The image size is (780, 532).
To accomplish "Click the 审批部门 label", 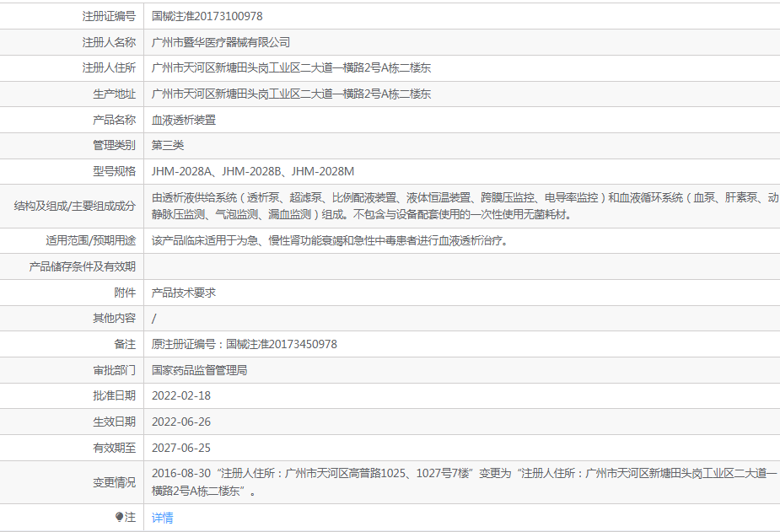I will [x=115, y=370].
